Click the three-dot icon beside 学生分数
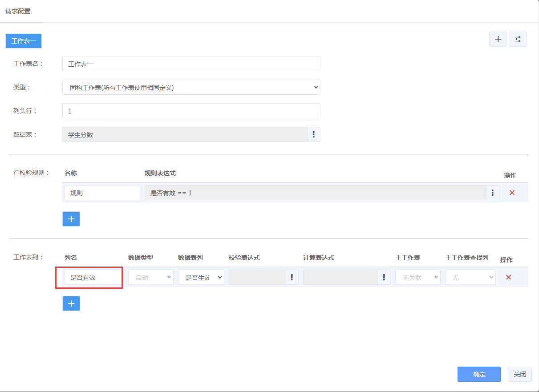Screen dimensions: 539x392 314,134
